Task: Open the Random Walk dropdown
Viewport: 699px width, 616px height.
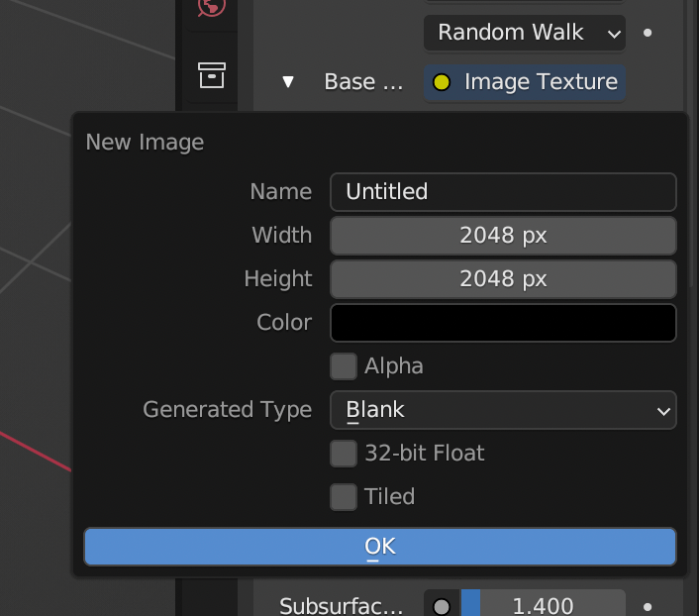Action: tap(525, 33)
